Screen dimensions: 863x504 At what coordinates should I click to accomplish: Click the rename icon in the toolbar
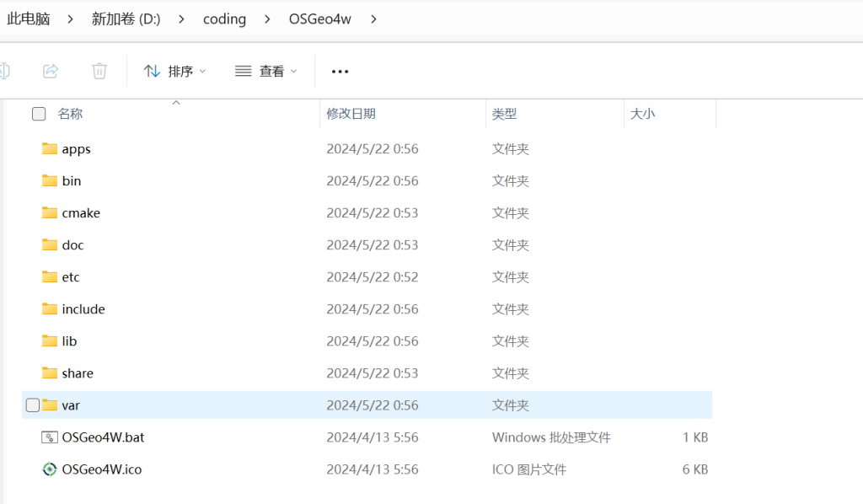(x=4, y=71)
